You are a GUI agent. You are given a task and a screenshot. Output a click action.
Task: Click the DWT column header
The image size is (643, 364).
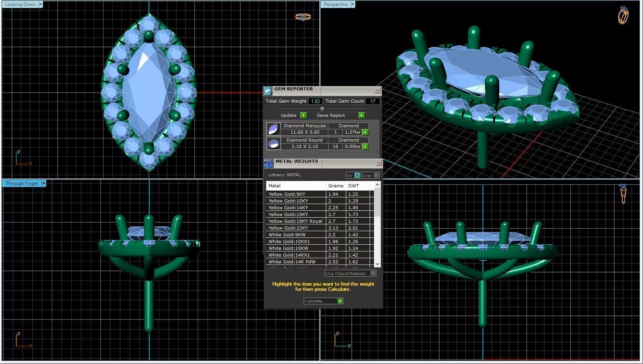click(358, 186)
